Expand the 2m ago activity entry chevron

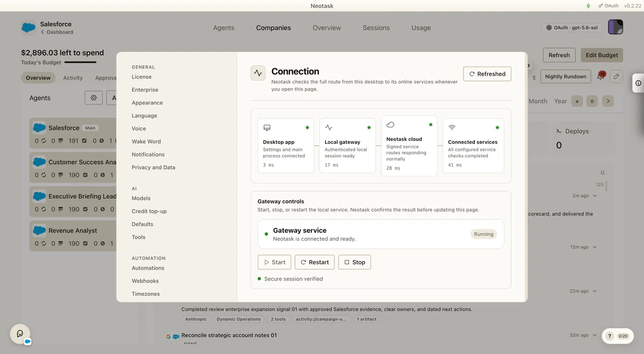coord(595,196)
